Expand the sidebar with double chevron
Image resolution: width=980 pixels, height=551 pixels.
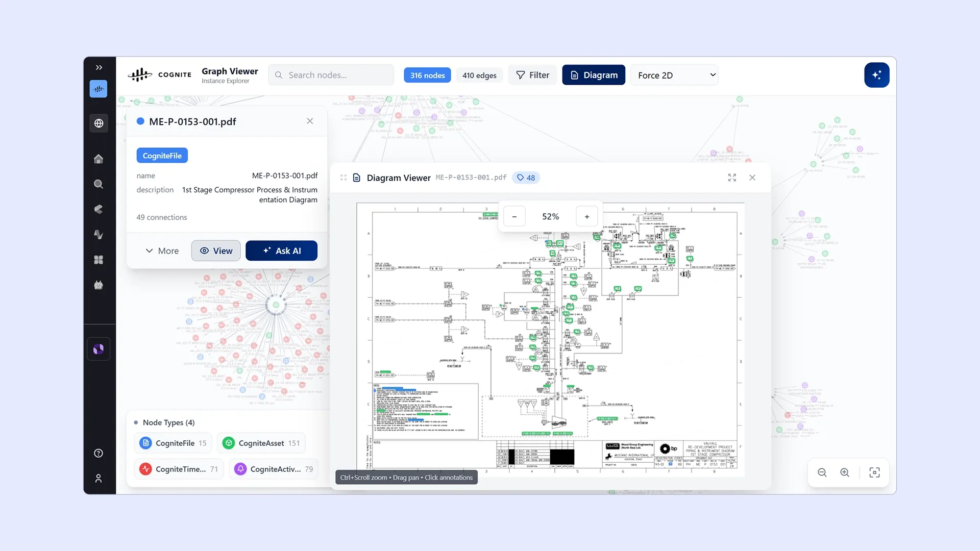(x=99, y=67)
